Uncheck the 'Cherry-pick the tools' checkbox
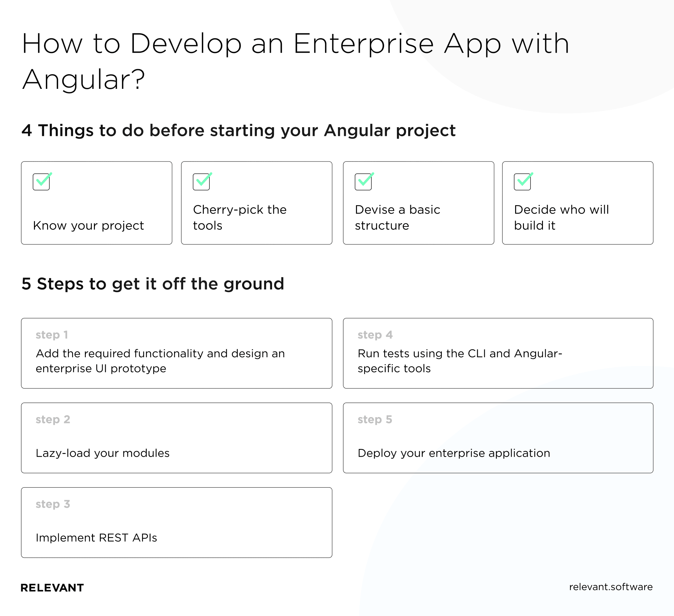Viewport: 674px width, 616px height. 202,181
